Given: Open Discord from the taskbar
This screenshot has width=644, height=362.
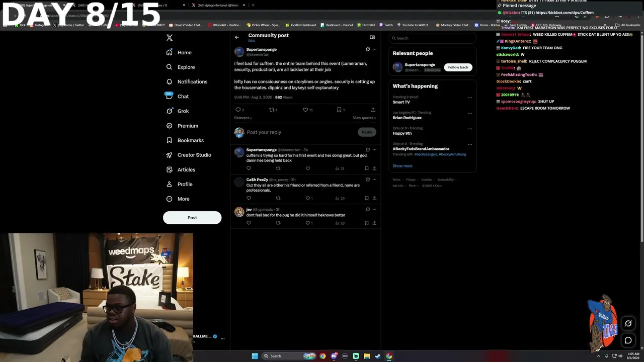Looking at the screenshot, I should tap(334, 356).
